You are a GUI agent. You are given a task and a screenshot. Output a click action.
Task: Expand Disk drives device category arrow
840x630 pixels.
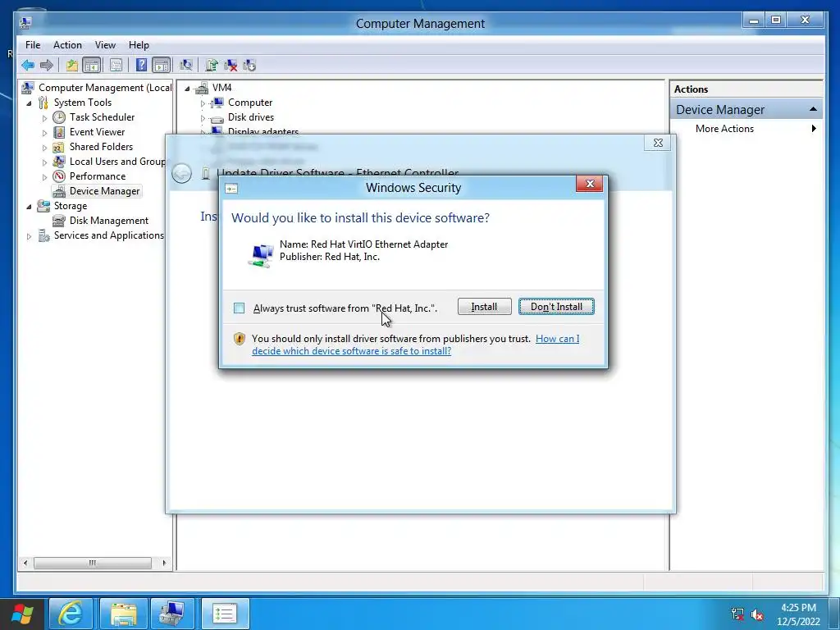click(x=203, y=118)
